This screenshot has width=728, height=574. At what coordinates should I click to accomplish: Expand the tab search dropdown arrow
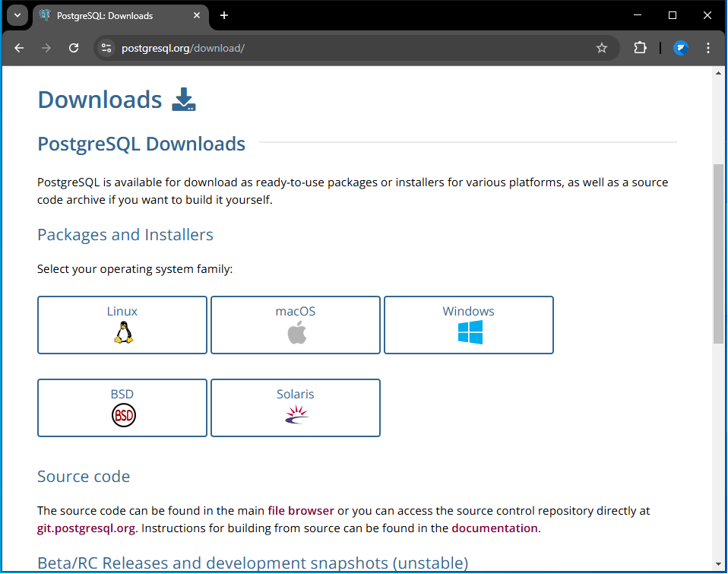coord(17,15)
